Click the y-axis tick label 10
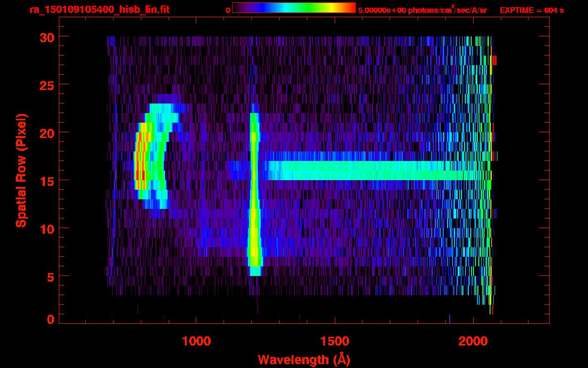The width and height of the screenshot is (588, 368). tap(46, 229)
